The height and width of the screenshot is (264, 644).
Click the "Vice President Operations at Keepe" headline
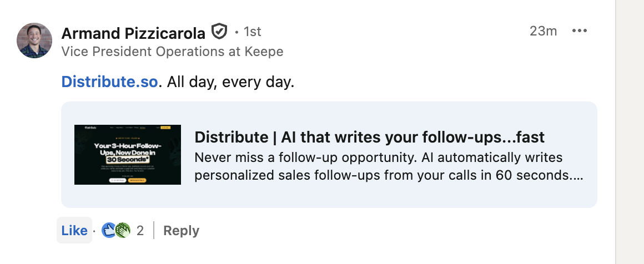[x=172, y=52]
